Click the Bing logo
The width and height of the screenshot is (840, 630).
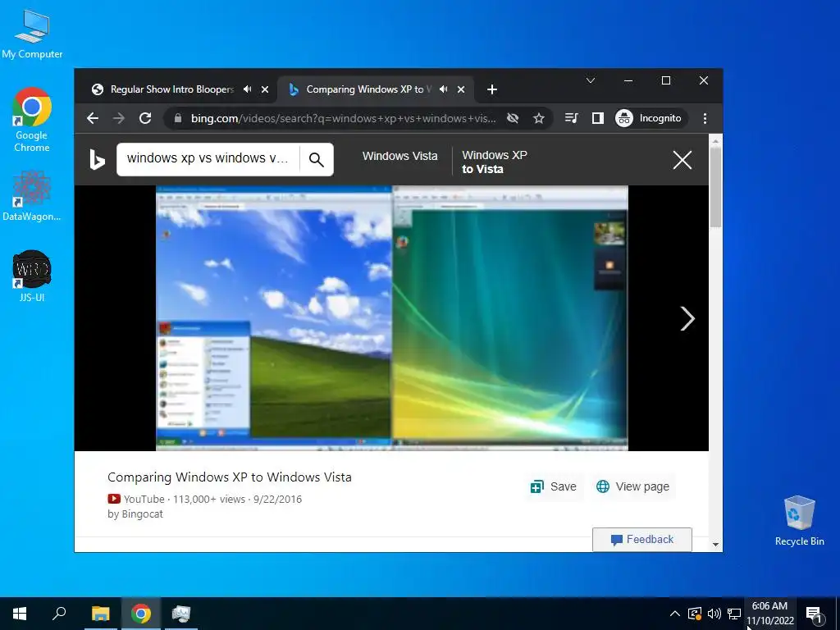pyautogui.click(x=97, y=160)
